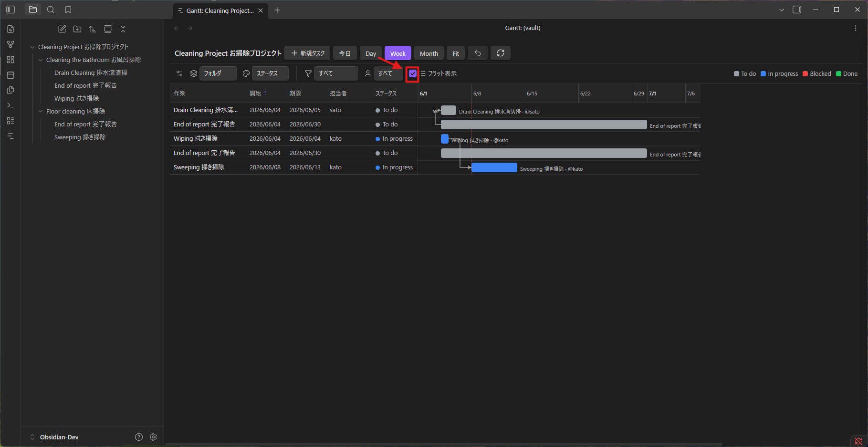Close the Gantt: Cleaning Project tab
This screenshot has width=868, height=447.
261,10
